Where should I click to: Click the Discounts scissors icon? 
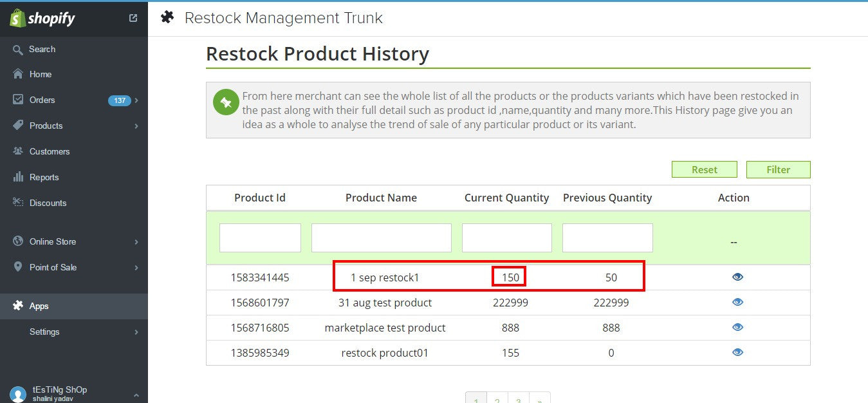point(18,203)
